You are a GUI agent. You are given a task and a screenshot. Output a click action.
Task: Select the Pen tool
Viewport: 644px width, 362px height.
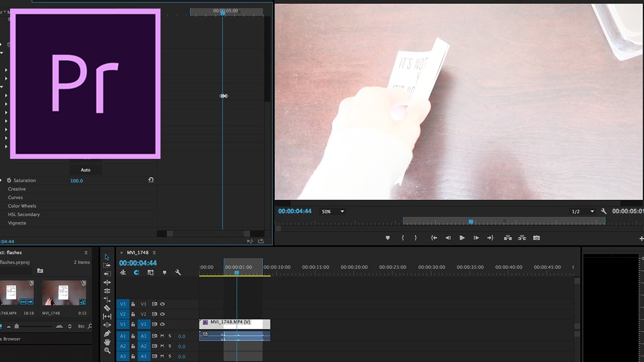click(x=107, y=333)
